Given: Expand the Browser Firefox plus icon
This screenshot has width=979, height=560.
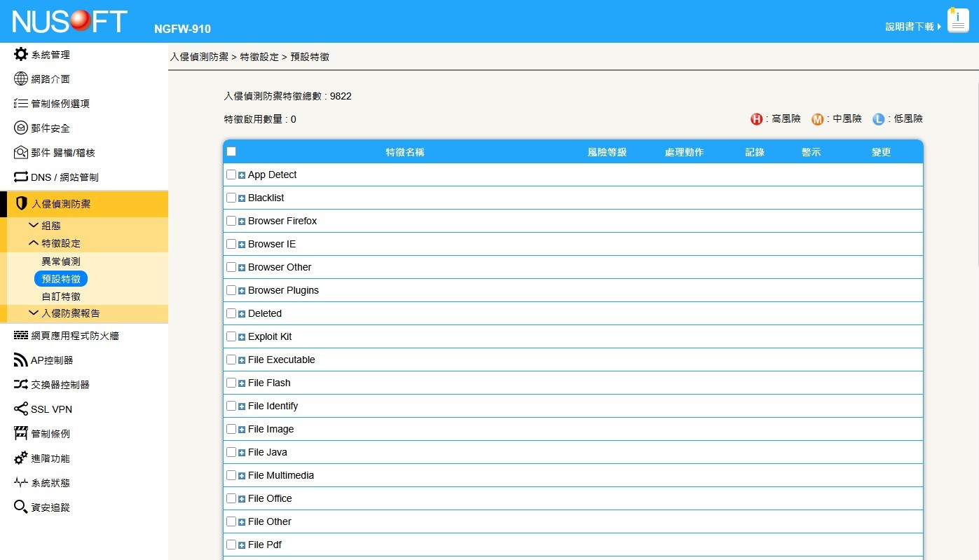Looking at the screenshot, I should tap(242, 221).
